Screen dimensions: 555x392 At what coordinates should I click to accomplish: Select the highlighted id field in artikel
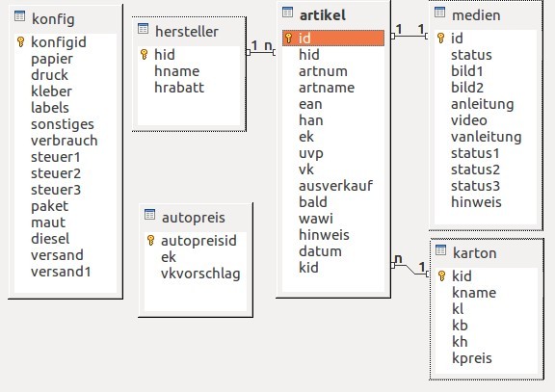tap(333, 38)
